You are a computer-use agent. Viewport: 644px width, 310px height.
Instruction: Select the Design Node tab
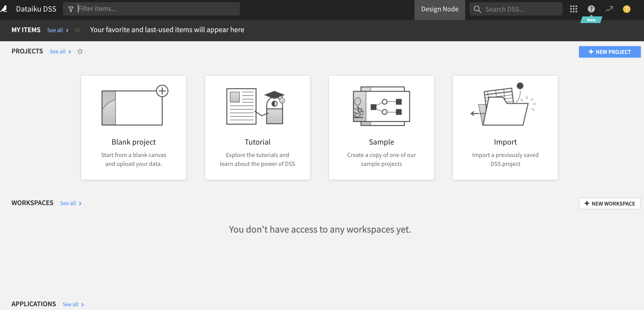click(x=440, y=9)
